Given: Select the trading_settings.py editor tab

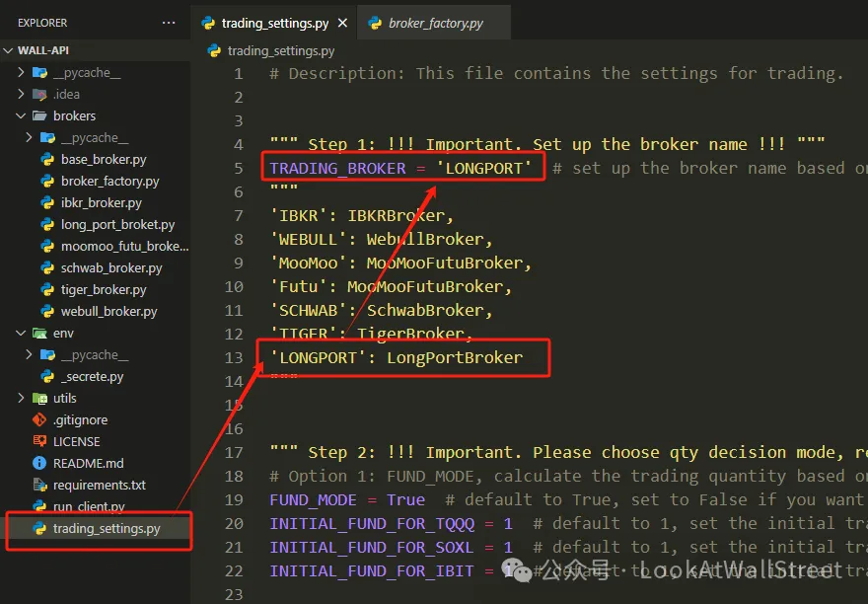Looking at the screenshot, I should coord(274,23).
